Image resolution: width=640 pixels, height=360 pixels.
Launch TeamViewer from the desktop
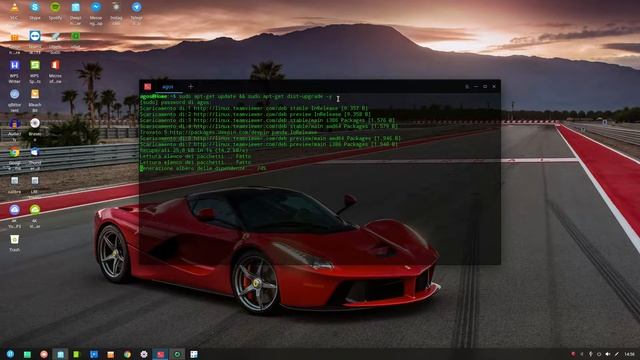(35, 36)
